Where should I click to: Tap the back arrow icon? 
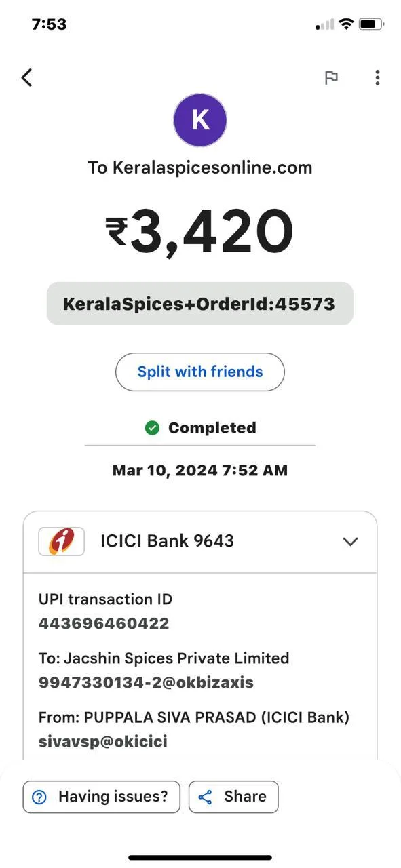pyautogui.click(x=26, y=77)
